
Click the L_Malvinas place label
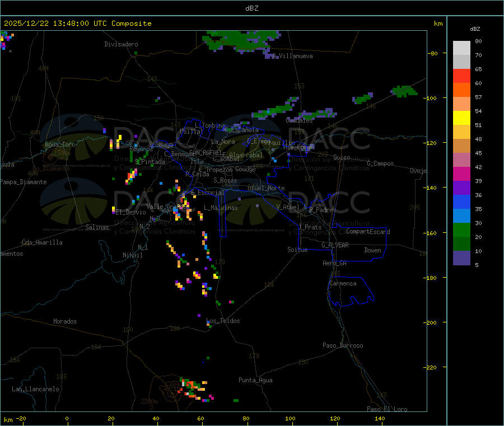pyautogui.click(x=221, y=208)
